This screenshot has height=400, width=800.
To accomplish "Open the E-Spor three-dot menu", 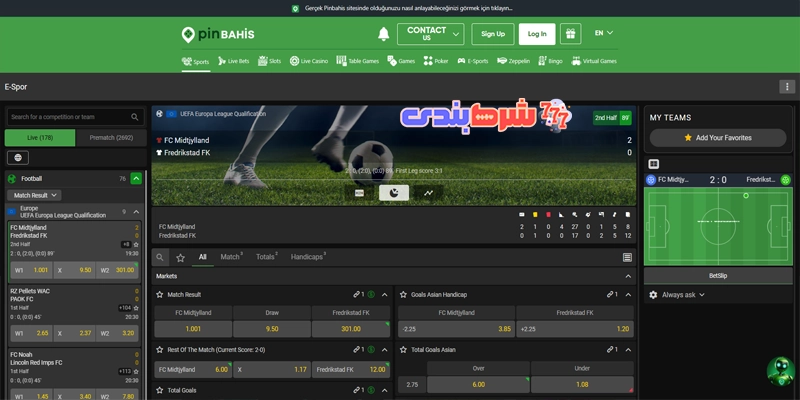I will [x=787, y=87].
